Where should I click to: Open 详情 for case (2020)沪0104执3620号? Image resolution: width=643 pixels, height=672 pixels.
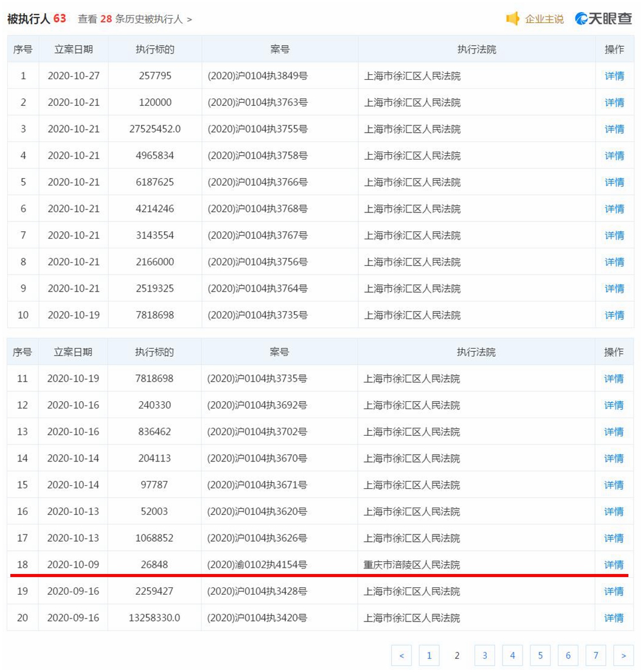pos(614,511)
